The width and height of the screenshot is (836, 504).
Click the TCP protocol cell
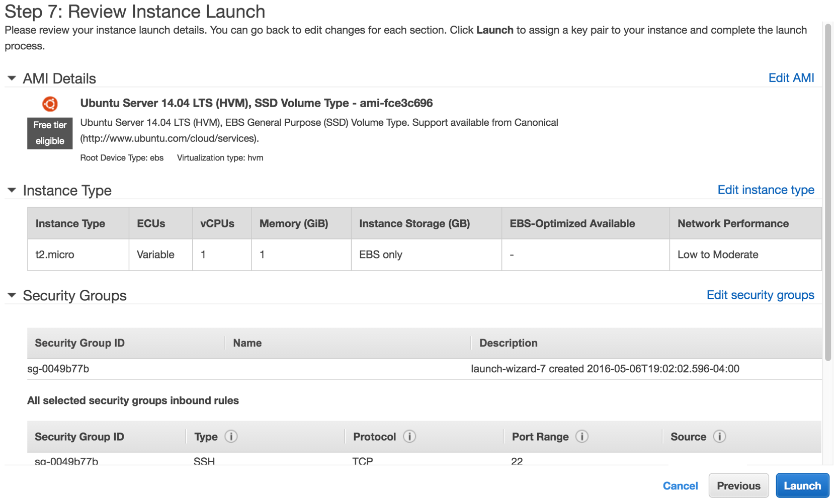pyautogui.click(x=363, y=461)
